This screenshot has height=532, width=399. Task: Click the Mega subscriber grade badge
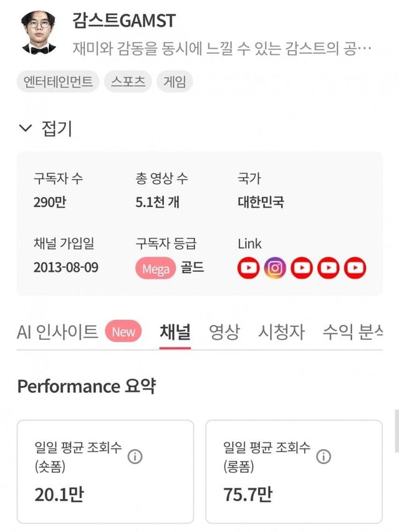pos(155,269)
